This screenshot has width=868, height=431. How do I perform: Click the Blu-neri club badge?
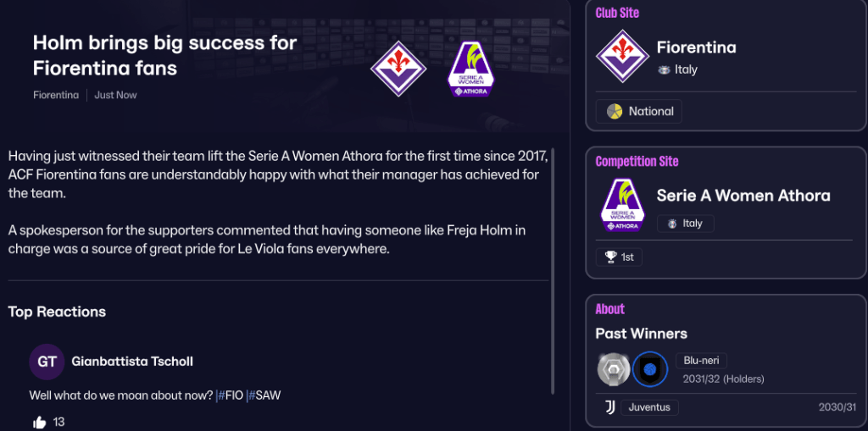tap(650, 368)
